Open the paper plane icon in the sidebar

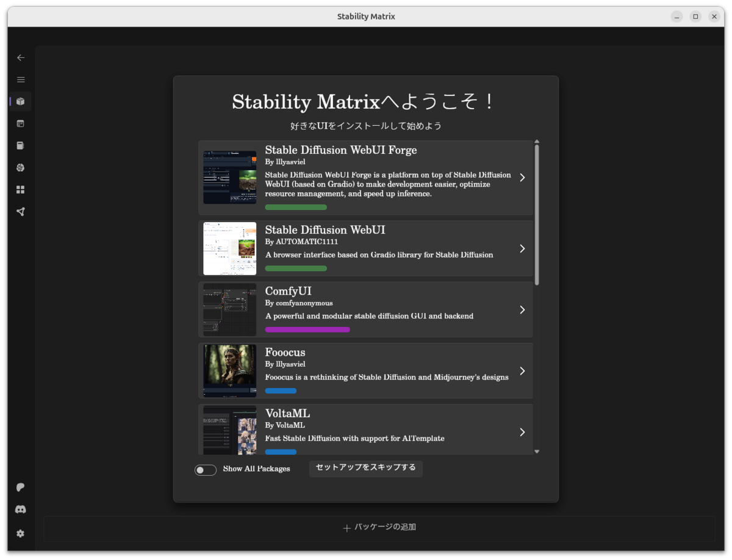pyautogui.click(x=21, y=212)
